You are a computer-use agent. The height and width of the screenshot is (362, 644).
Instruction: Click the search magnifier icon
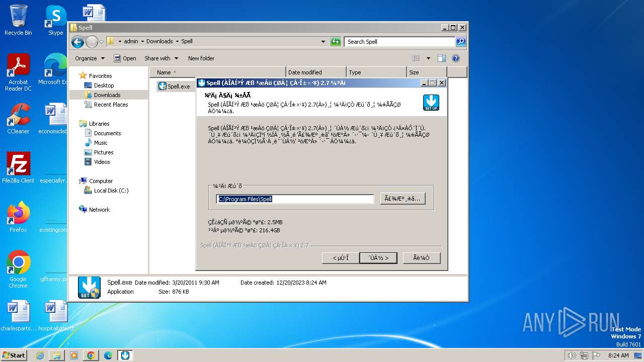pyautogui.click(x=460, y=42)
